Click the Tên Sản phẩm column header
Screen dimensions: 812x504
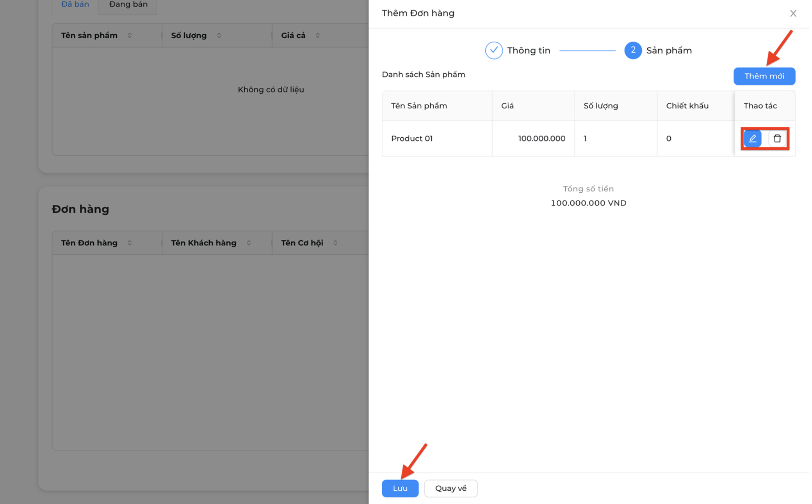(x=437, y=106)
